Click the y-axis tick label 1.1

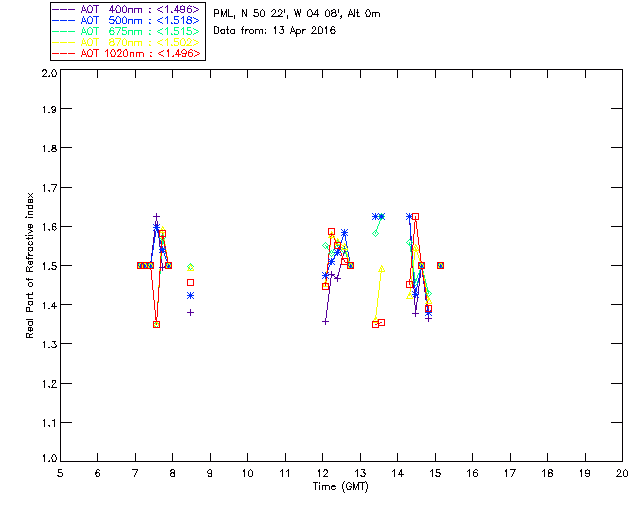click(x=49, y=423)
